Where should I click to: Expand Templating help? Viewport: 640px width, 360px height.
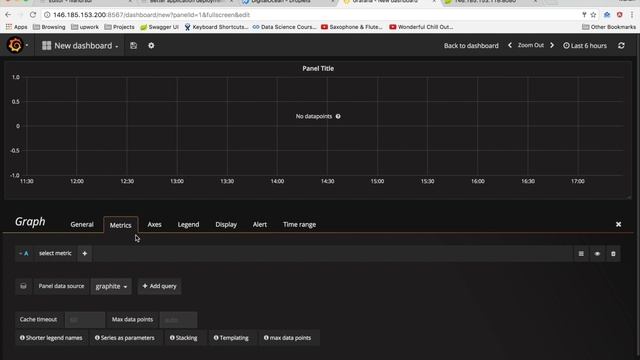[231, 338]
